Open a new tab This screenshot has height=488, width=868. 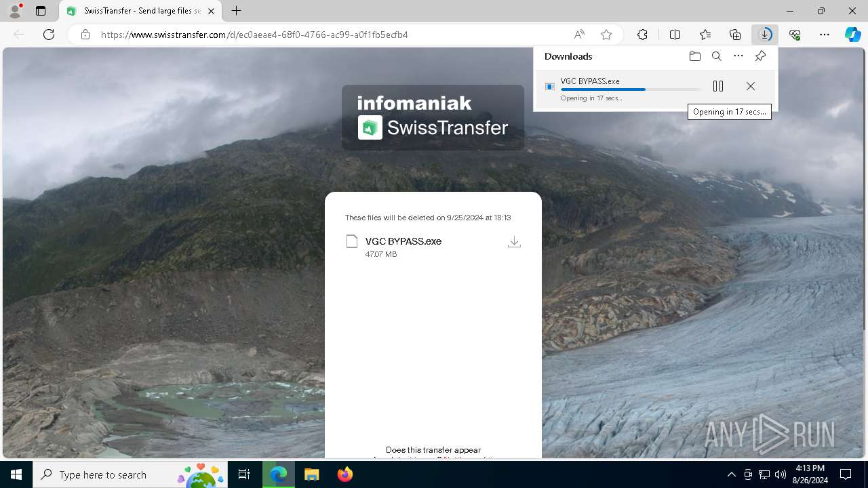pos(236,11)
